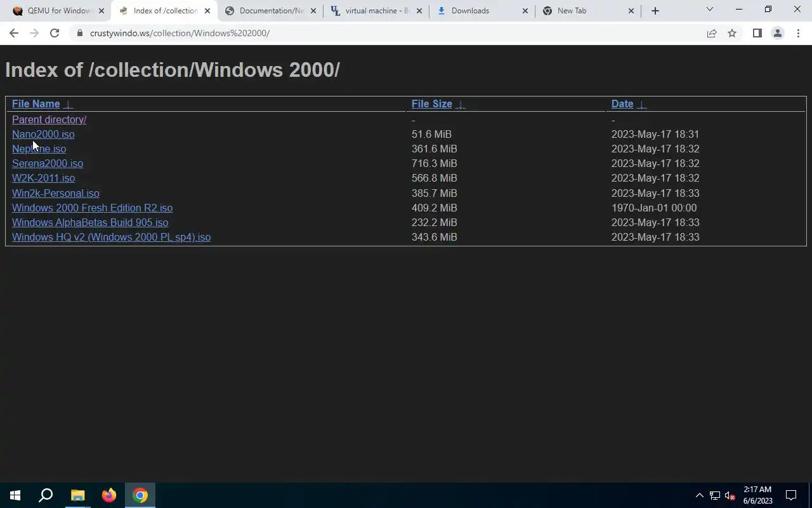Viewport: 812px width, 508px height.
Task: Open the taskbar clock and date
Action: pos(757,495)
